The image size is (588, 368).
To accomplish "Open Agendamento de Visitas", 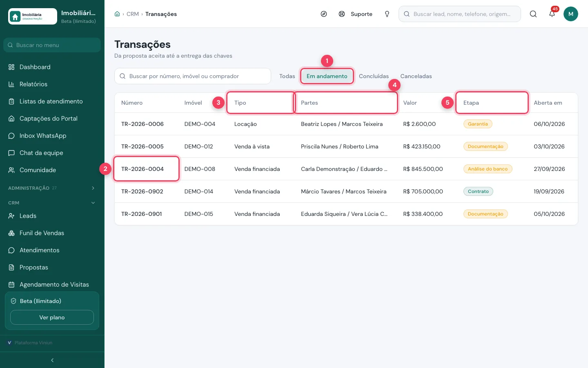I will pyautogui.click(x=52, y=285).
